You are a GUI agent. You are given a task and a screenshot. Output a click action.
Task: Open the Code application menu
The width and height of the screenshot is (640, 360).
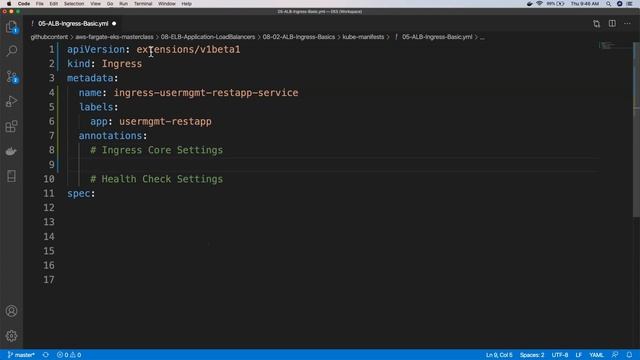(24, 4)
